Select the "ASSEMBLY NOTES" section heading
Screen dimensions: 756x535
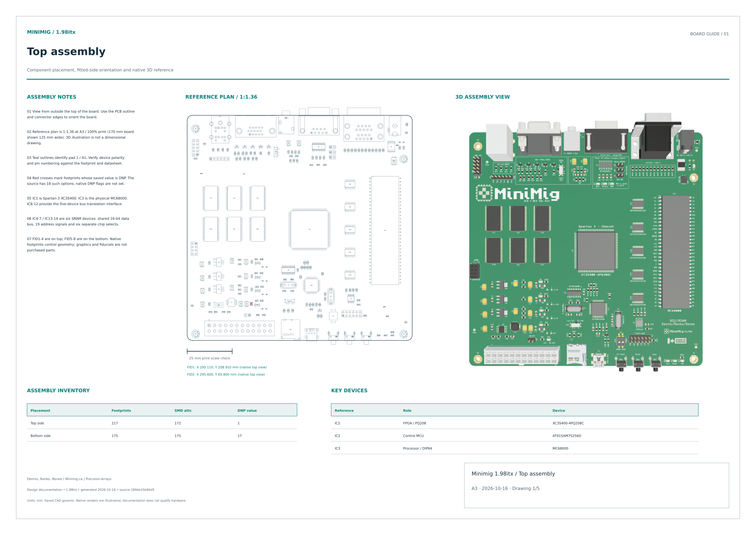click(x=52, y=97)
